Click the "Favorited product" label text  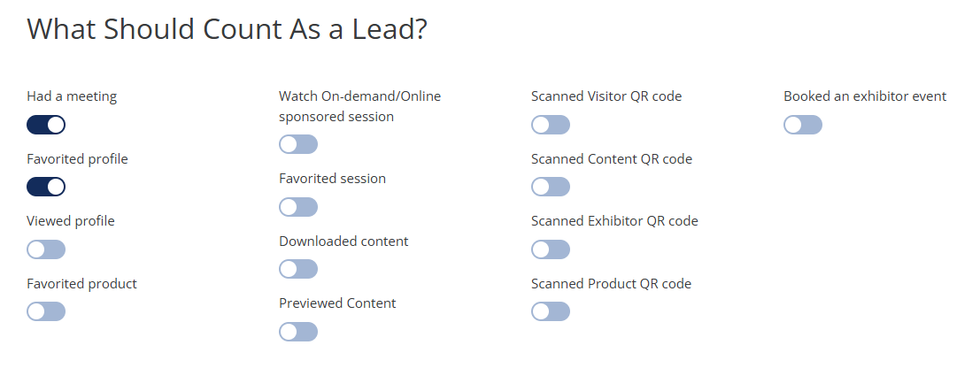click(82, 284)
